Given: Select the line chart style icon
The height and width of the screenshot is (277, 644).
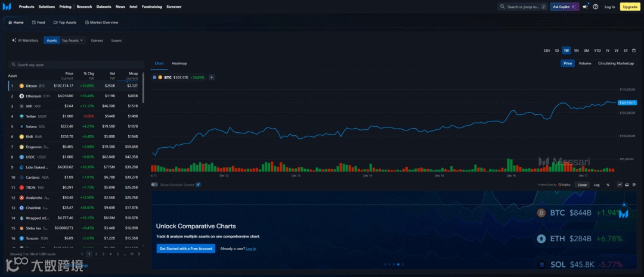Looking at the screenshot, I should pos(620,185).
